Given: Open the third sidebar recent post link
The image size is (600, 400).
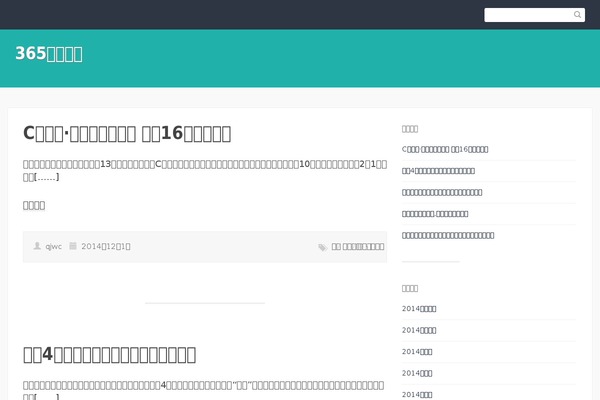Looking at the screenshot, I should [x=442, y=192].
